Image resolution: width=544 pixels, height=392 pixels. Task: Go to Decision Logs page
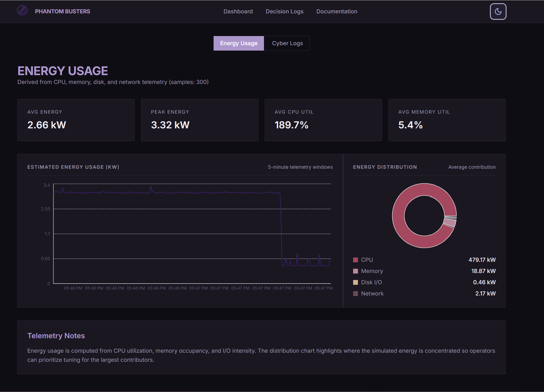click(x=284, y=11)
